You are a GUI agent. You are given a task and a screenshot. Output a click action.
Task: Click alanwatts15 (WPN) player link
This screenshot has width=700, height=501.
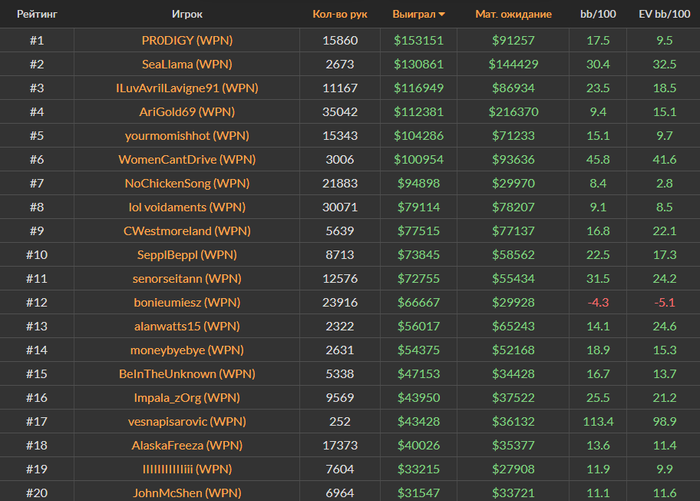coord(187,326)
